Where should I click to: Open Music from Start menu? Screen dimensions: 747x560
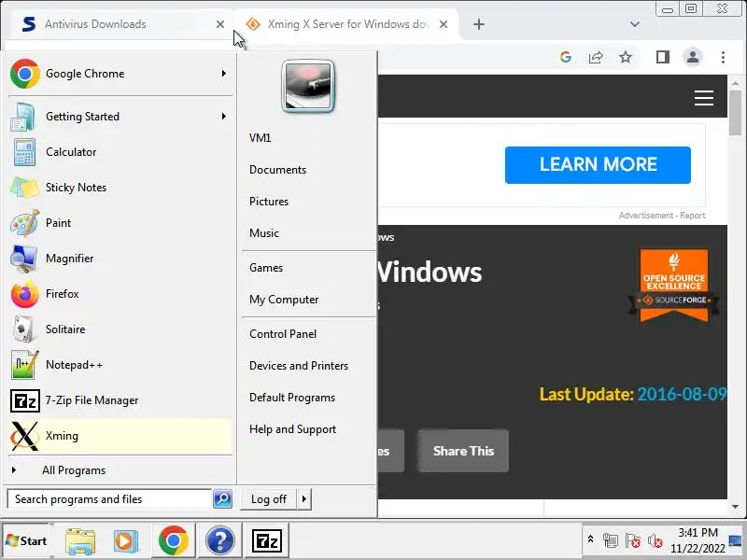point(264,233)
